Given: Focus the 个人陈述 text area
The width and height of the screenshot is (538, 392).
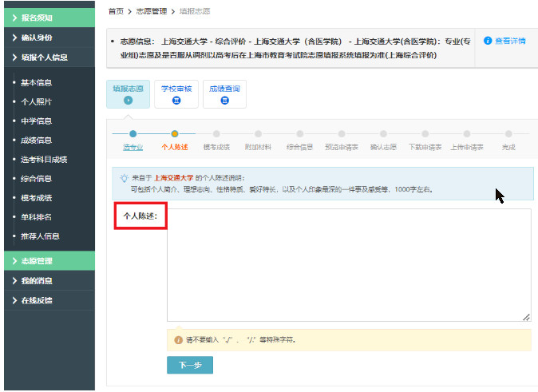Looking at the screenshot, I should point(349,265).
